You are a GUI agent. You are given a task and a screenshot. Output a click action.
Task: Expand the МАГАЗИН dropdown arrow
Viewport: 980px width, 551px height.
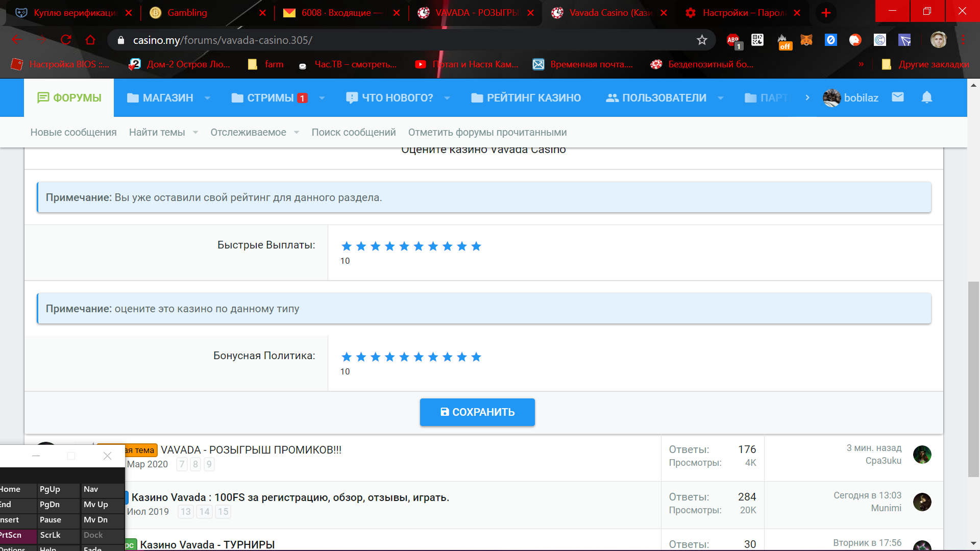[x=207, y=98]
